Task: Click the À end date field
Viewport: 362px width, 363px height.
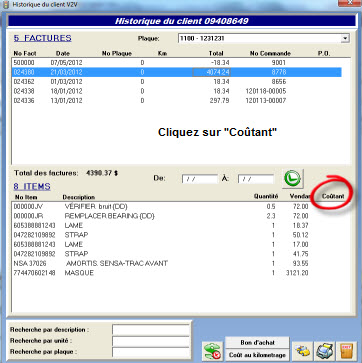Action: [256, 179]
